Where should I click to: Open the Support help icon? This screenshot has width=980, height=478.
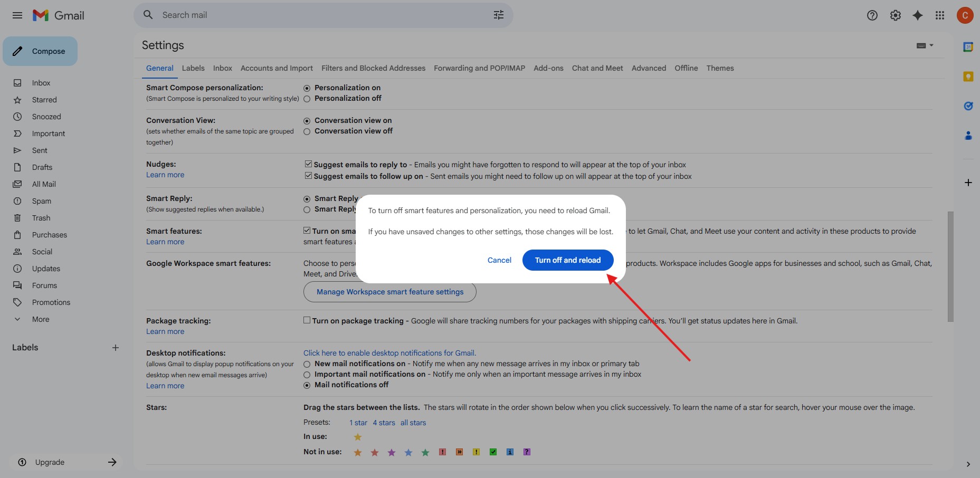pyautogui.click(x=872, y=15)
